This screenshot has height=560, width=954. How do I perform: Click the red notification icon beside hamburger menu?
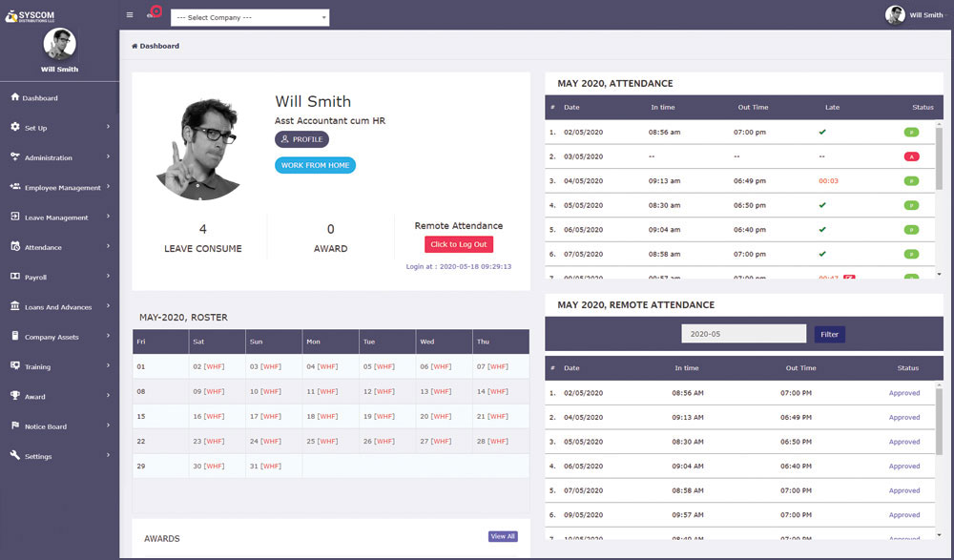point(153,12)
